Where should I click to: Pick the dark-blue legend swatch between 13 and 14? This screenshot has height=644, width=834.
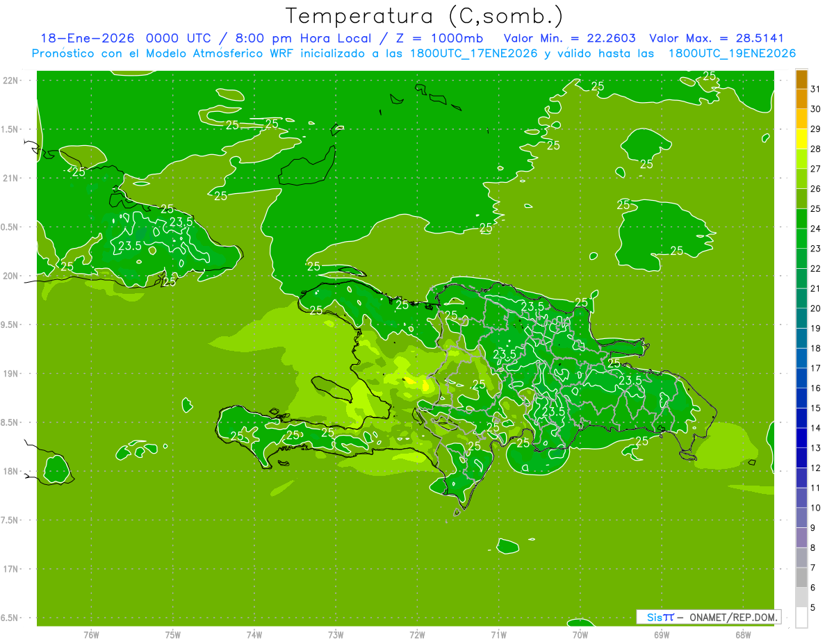802,438
